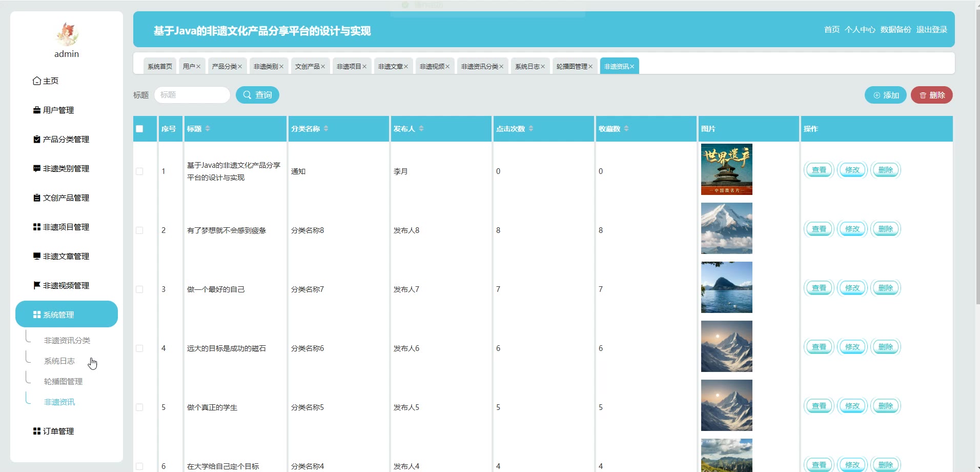Click 退出登录 in the header
The height and width of the screenshot is (472, 980).
[931, 30]
